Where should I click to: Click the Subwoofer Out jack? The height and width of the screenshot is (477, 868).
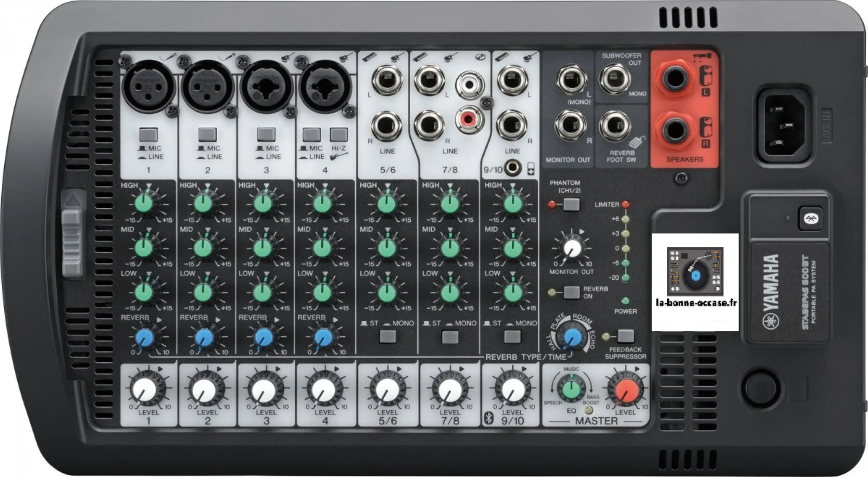[x=615, y=79]
